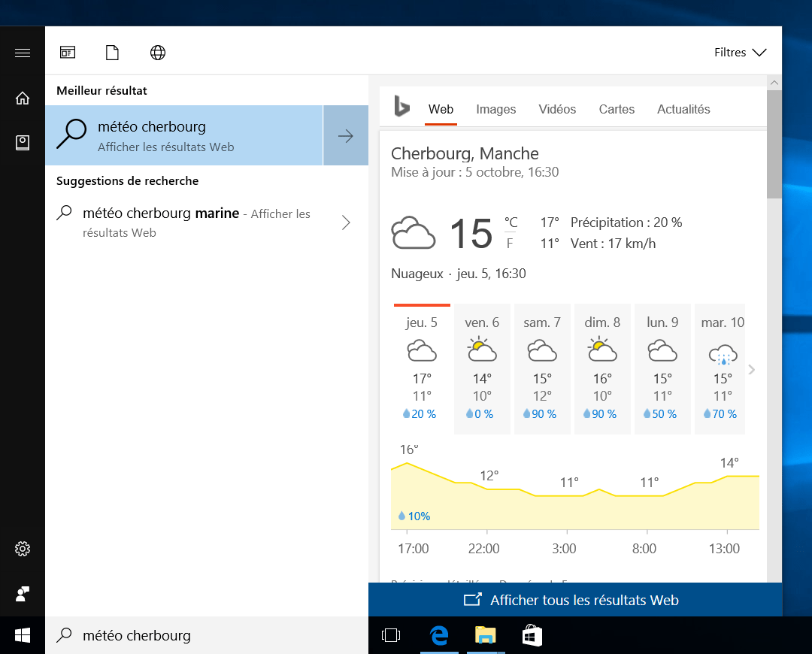
Task: Click the 13:00 hourly chart label
Action: 724,548
